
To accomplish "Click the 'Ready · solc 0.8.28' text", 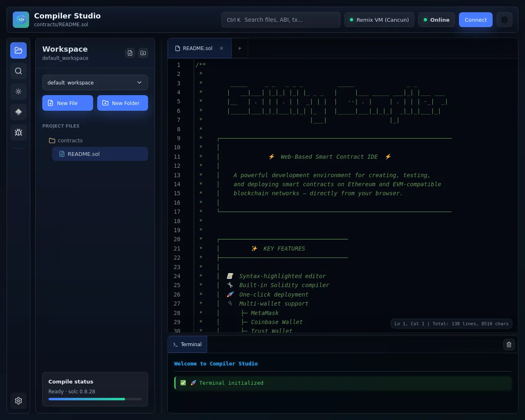I will [72, 392].
